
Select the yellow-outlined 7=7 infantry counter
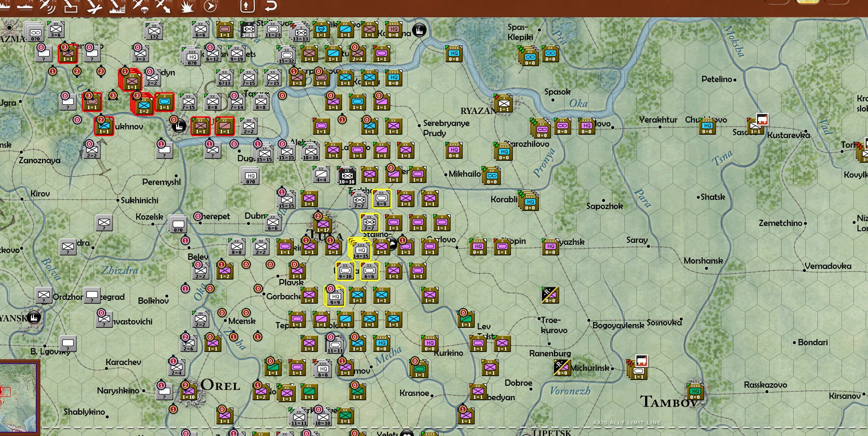click(369, 223)
